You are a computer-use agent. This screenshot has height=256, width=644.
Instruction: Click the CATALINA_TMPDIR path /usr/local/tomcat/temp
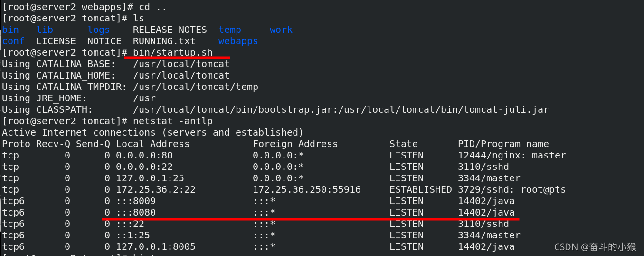pos(196,87)
